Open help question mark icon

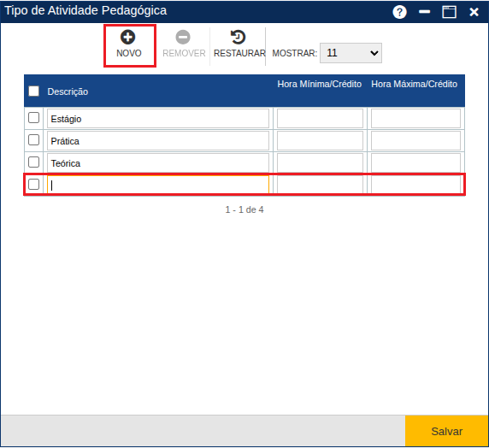point(399,12)
